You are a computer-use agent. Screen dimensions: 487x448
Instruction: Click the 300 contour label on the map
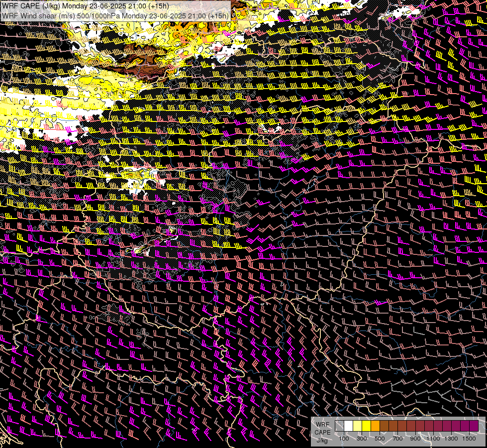tap(112, 94)
